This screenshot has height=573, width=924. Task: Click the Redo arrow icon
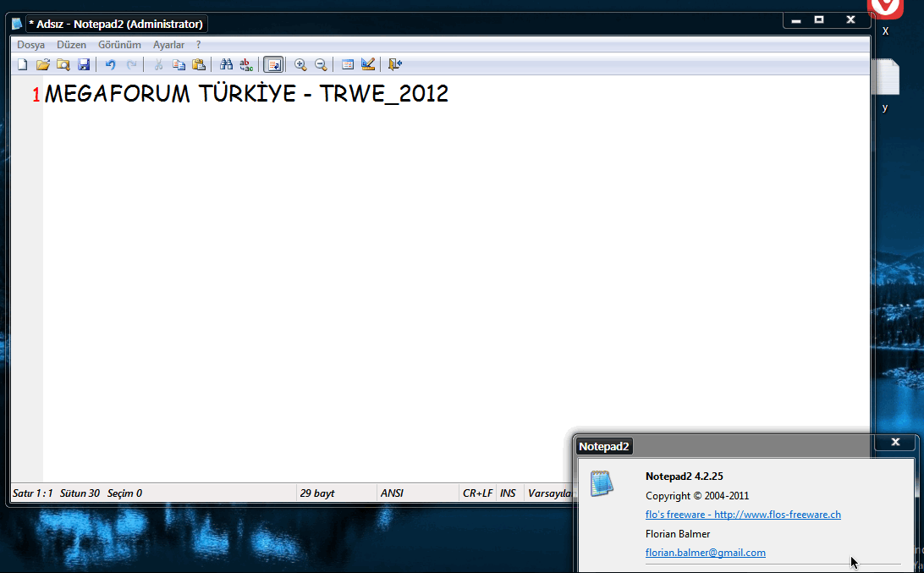131,64
